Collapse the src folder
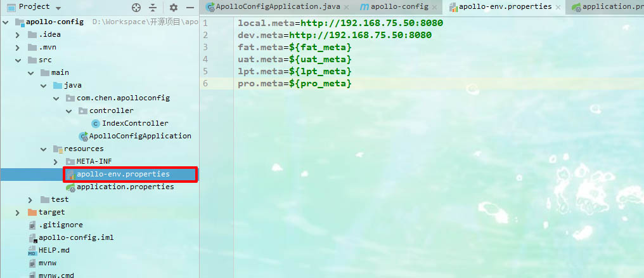The image size is (644, 278). coord(18,60)
